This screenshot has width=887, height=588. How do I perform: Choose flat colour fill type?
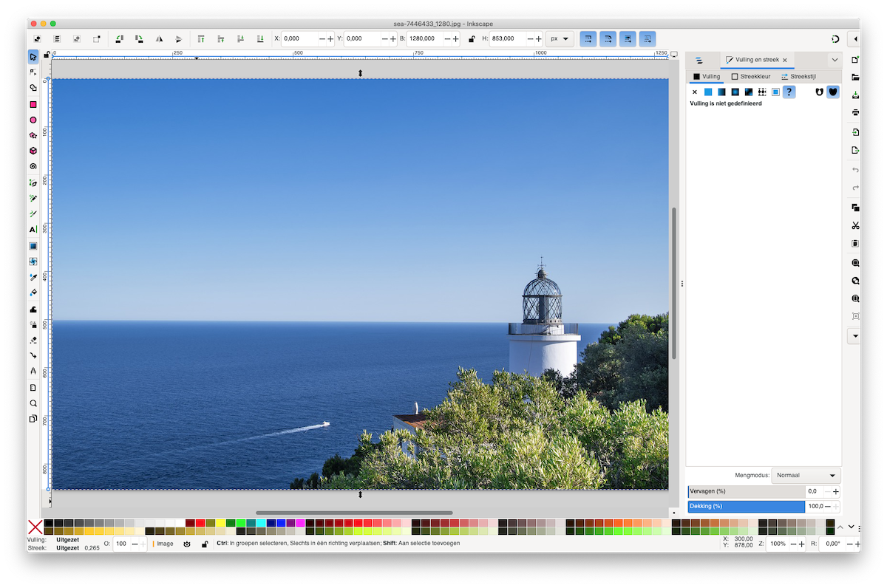(x=707, y=92)
